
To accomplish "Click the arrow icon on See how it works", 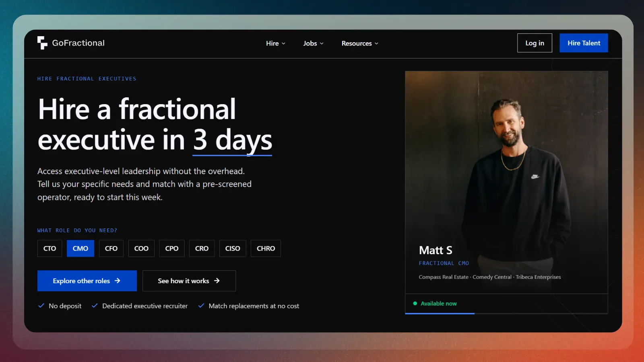I will pos(217,281).
